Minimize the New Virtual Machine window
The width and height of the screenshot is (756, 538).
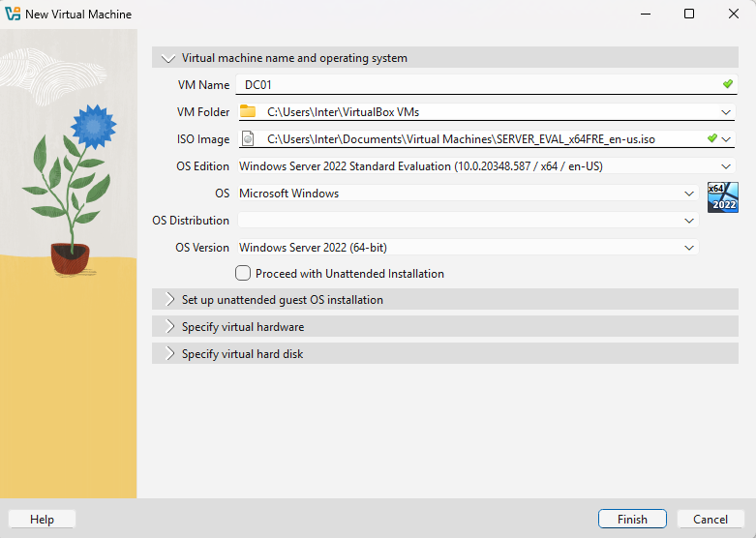click(x=645, y=14)
